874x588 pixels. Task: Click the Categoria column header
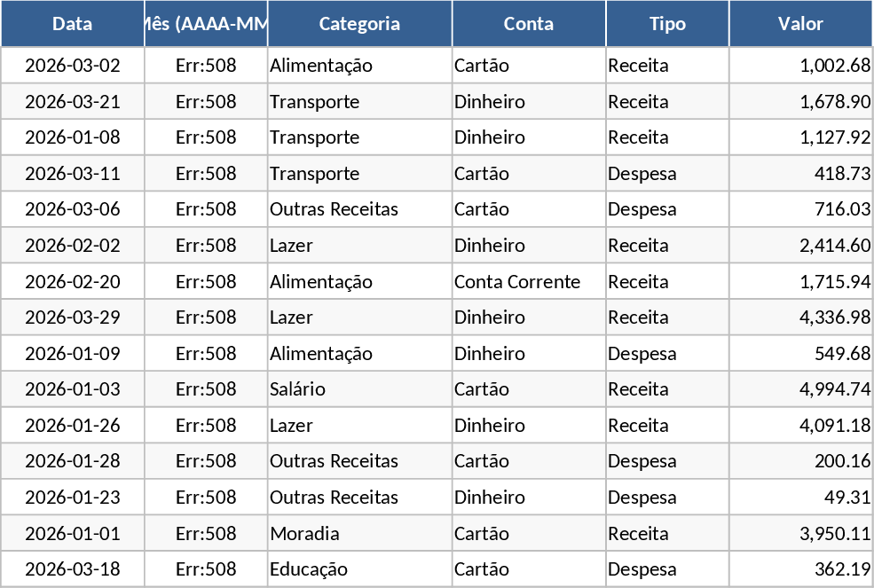(359, 24)
